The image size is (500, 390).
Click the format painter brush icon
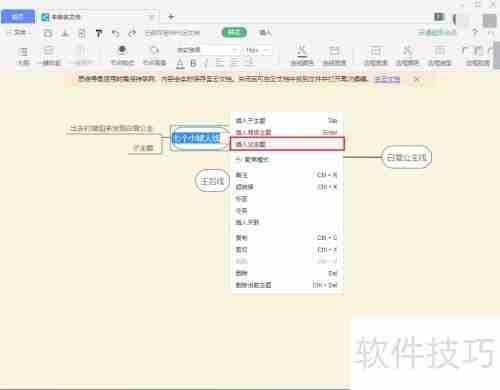(99, 33)
